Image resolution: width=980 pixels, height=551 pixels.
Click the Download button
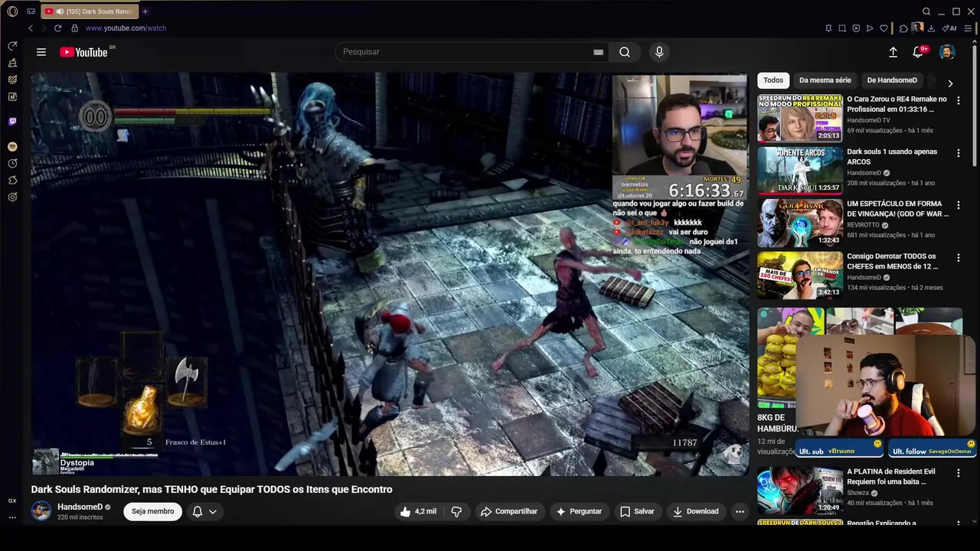pyautogui.click(x=696, y=511)
